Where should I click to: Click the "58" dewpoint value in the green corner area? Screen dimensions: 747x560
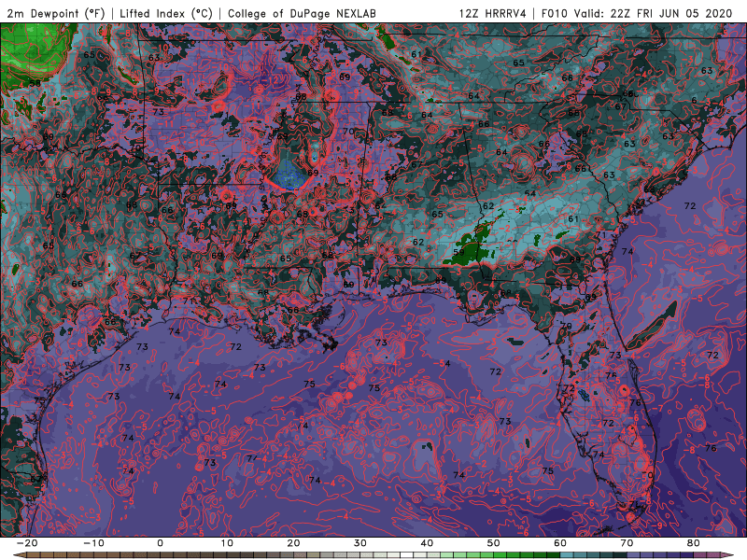pyautogui.click(x=35, y=83)
